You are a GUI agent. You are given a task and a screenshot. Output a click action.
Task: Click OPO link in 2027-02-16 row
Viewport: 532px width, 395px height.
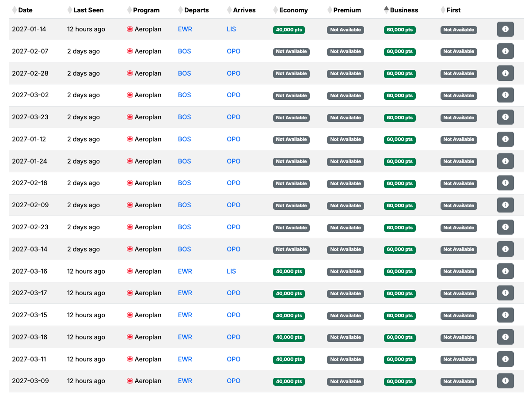[x=234, y=183]
